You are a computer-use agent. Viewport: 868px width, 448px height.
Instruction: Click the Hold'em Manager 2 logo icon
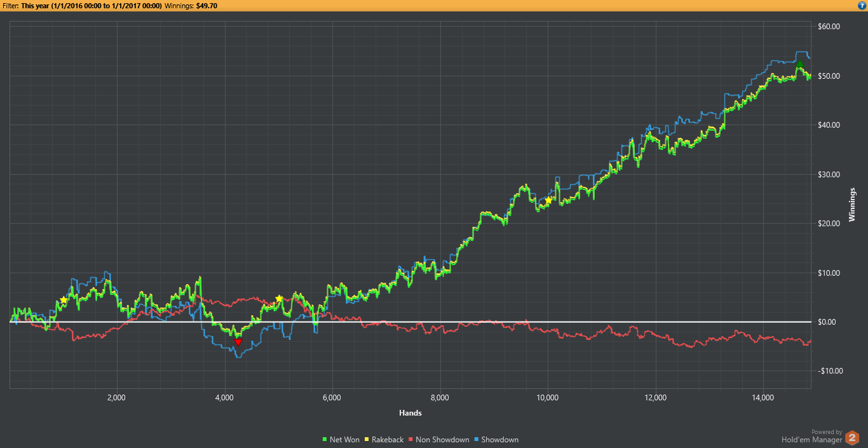pyautogui.click(x=853, y=438)
